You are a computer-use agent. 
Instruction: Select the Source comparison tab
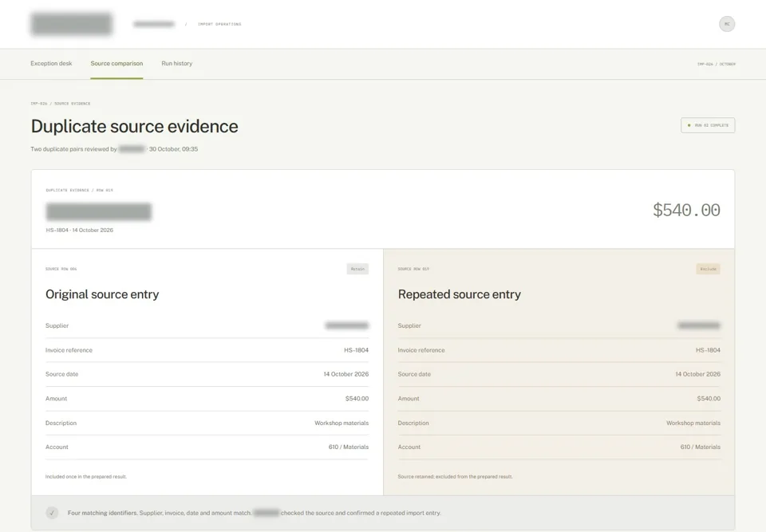click(116, 64)
